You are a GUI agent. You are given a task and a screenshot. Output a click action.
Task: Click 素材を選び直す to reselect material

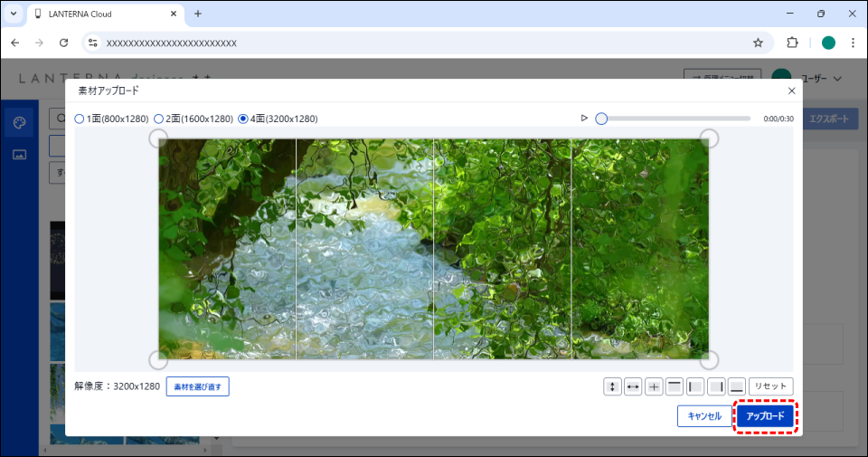point(197,386)
